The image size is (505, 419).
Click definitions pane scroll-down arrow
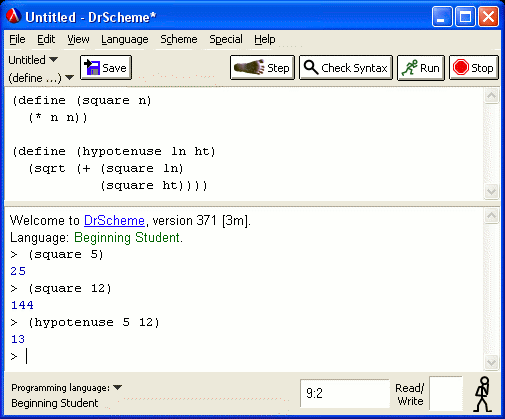(x=492, y=191)
